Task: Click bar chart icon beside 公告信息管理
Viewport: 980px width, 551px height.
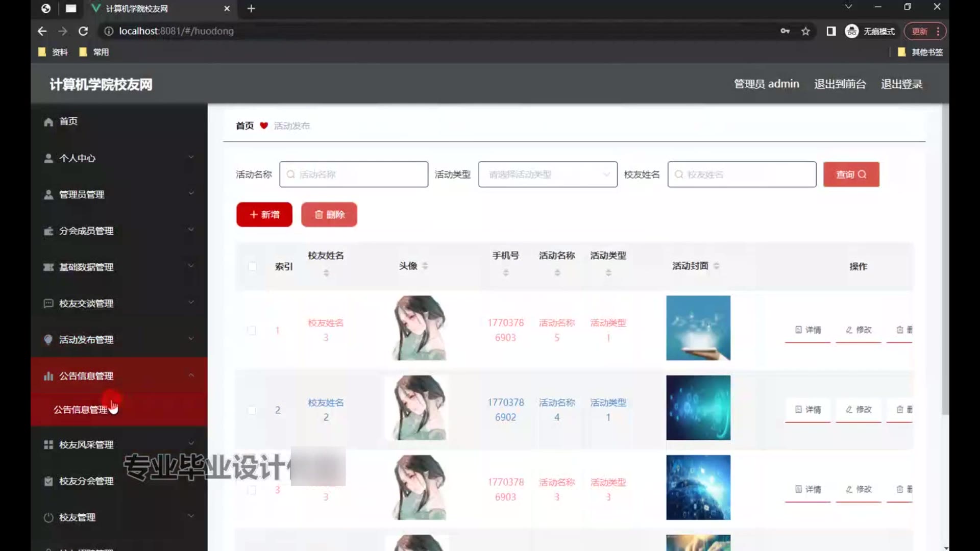Action: [48, 376]
